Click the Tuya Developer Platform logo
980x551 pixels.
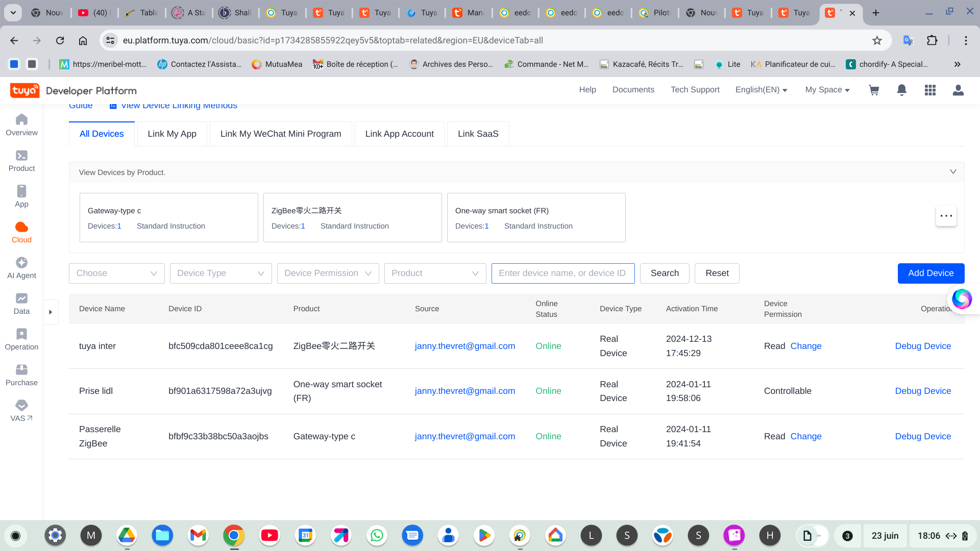click(73, 90)
